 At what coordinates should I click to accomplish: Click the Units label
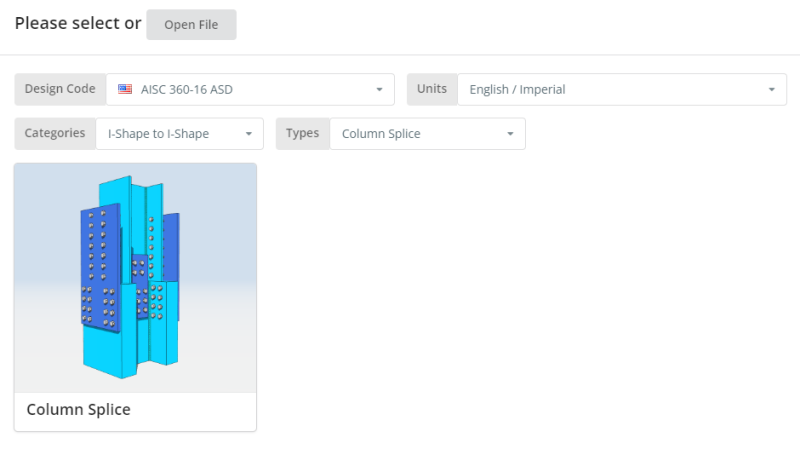pyautogui.click(x=432, y=89)
